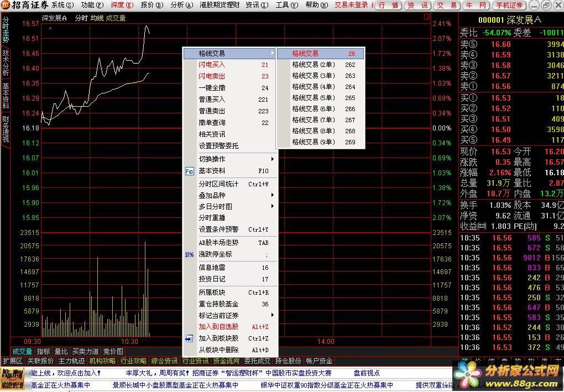Open the 功能(F) menu
This screenshot has height=392, width=564.
click(x=92, y=5)
